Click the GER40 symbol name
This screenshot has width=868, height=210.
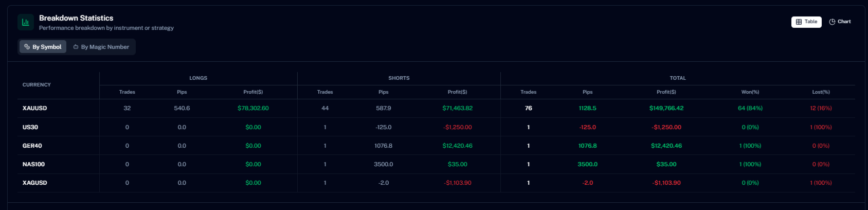(x=32, y=146)
